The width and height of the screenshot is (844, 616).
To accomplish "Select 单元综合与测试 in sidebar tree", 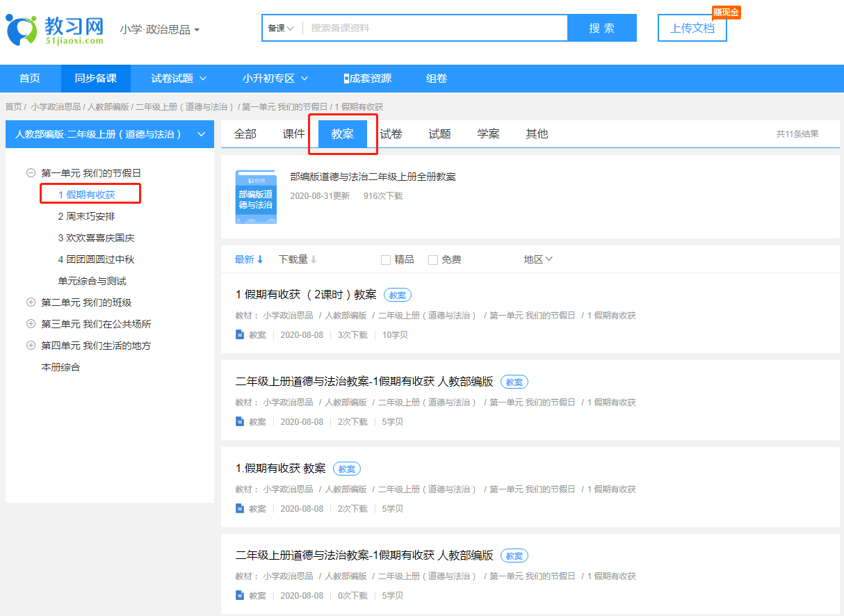I will click(x=92, y=281).
